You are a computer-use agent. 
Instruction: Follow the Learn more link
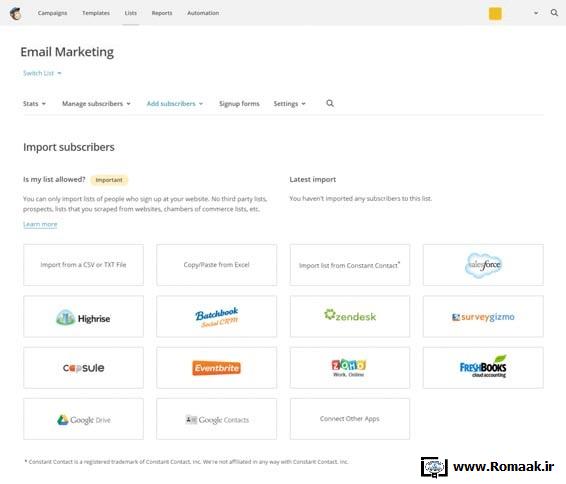pos(40,224)
